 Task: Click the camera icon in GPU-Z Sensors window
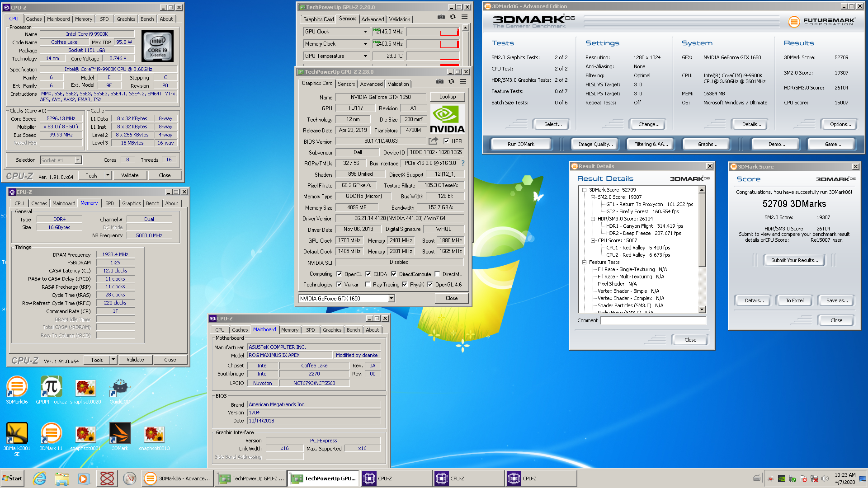coord(441,17)
